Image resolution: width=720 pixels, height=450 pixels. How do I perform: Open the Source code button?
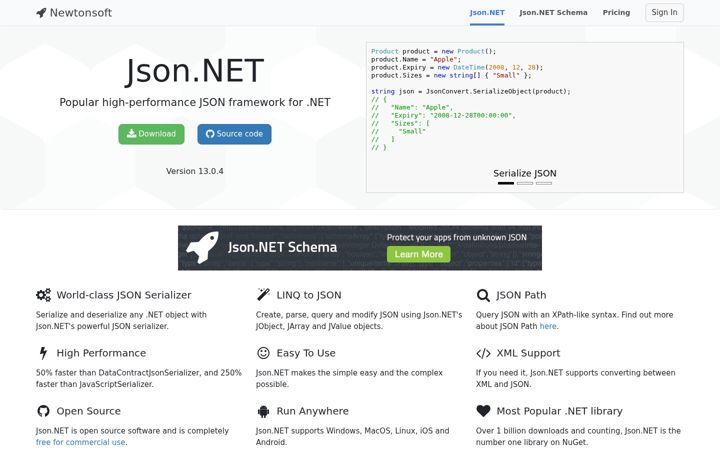pyautogui.click(x=234, y=134)
